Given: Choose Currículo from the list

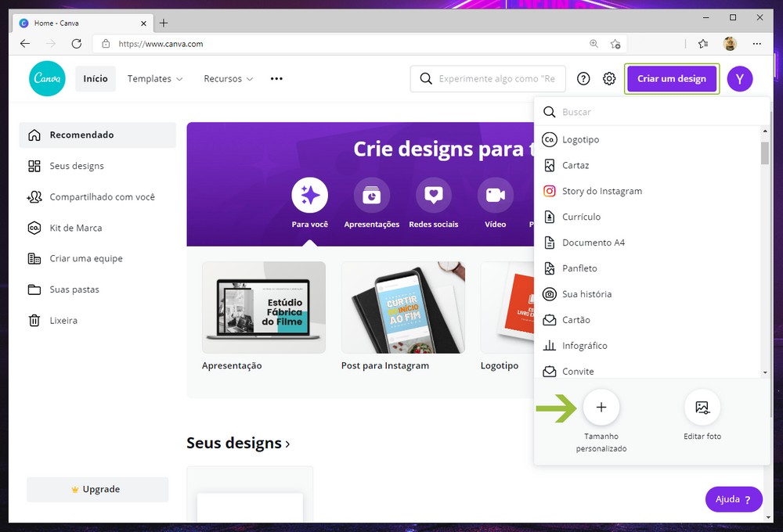Looking at the screenshot, I should tap(648, 217).
